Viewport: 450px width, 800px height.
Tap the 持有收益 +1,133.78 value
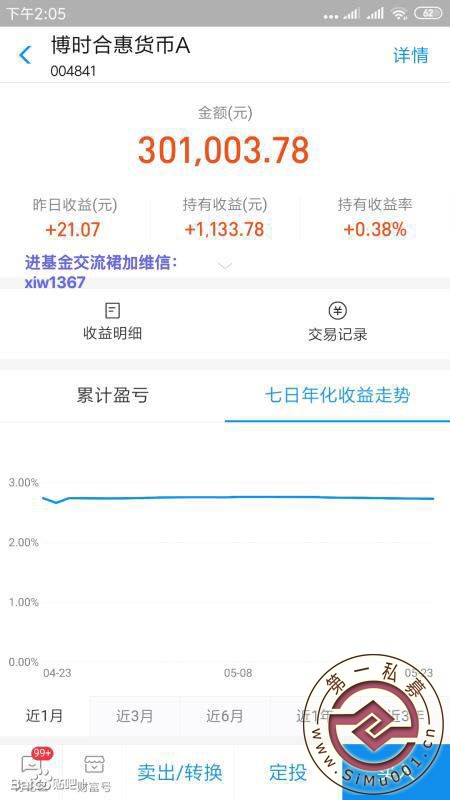pos(224,230)
